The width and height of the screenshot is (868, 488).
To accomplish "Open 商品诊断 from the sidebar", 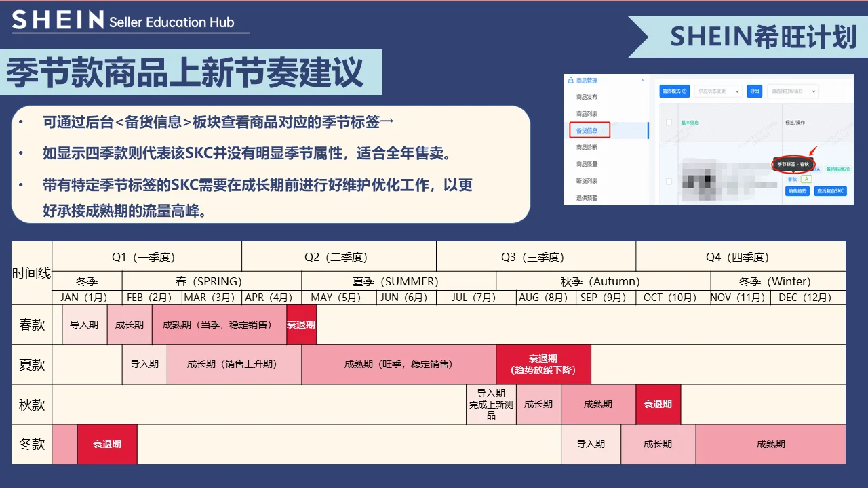I will pos(586,148).
